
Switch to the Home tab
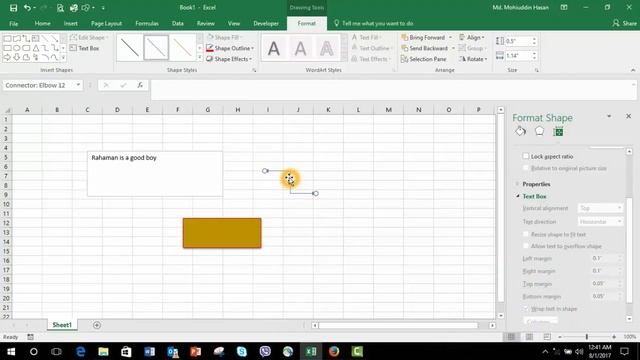pyautogui.click(x=42, y=23)
